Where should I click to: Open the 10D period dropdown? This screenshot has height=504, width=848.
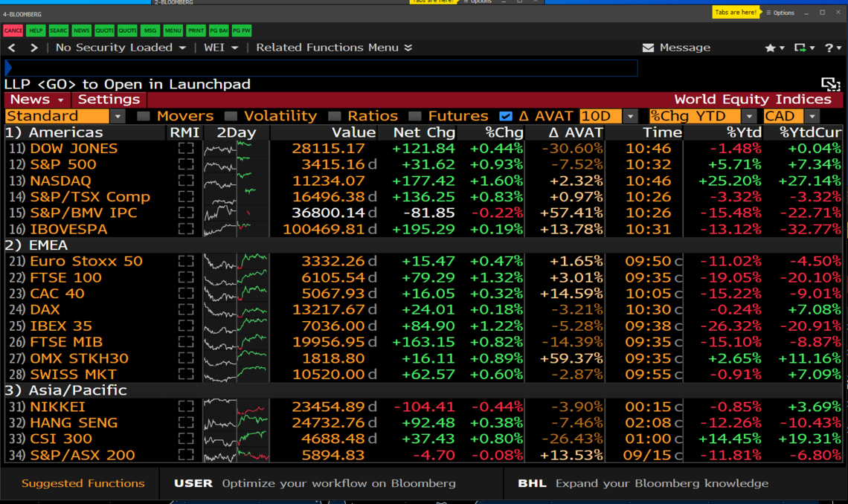[x=629, y=116]
